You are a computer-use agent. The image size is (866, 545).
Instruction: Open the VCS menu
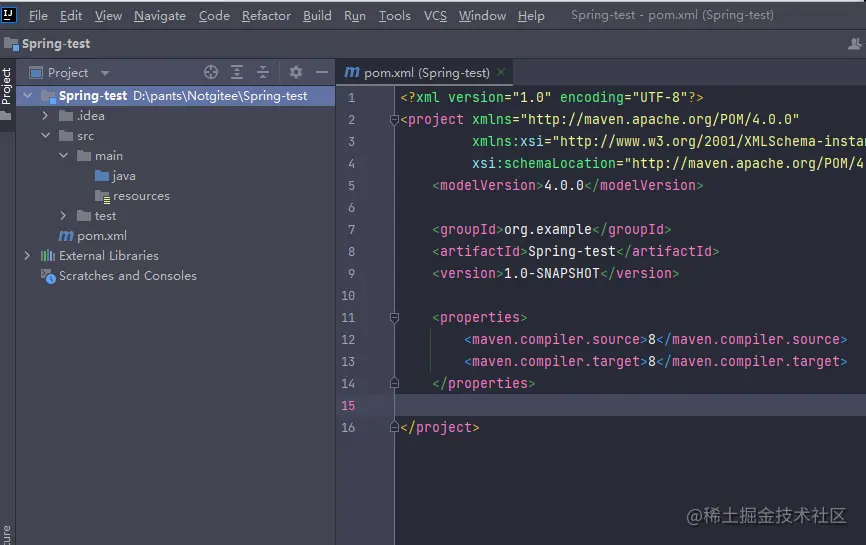435,16
